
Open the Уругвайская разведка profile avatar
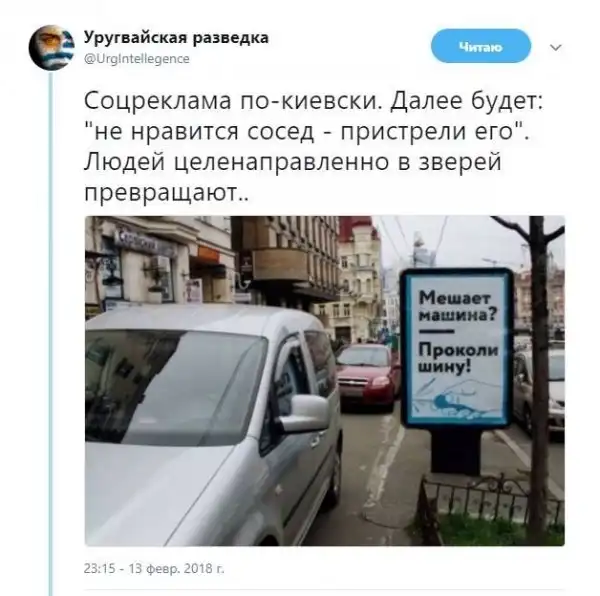51,47
